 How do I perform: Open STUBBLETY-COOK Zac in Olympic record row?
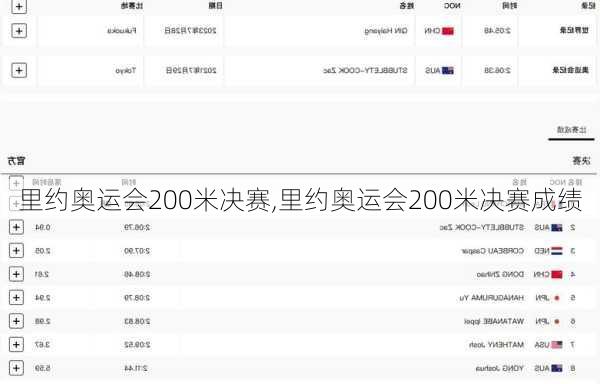point(365,70)
